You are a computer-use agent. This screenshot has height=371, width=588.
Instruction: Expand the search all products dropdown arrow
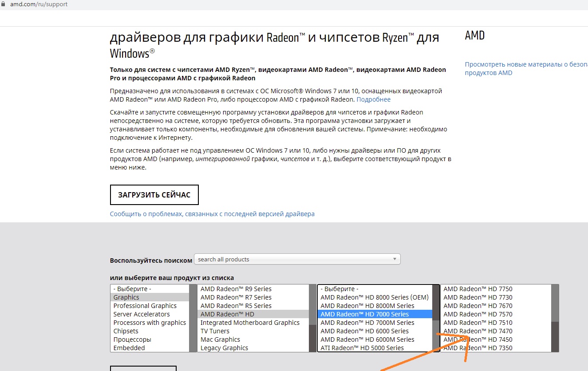395,259
